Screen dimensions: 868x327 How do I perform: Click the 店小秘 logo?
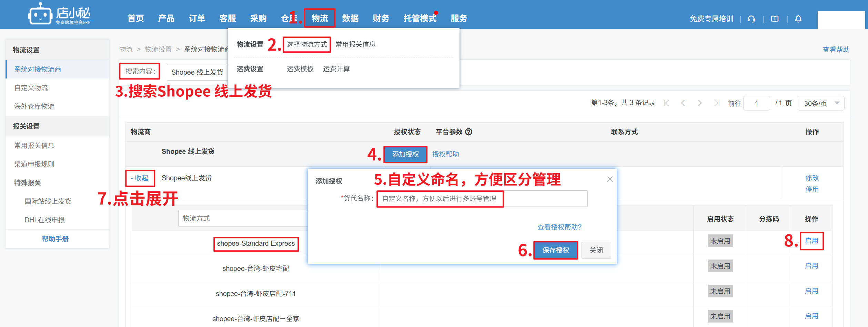[59, 14]
